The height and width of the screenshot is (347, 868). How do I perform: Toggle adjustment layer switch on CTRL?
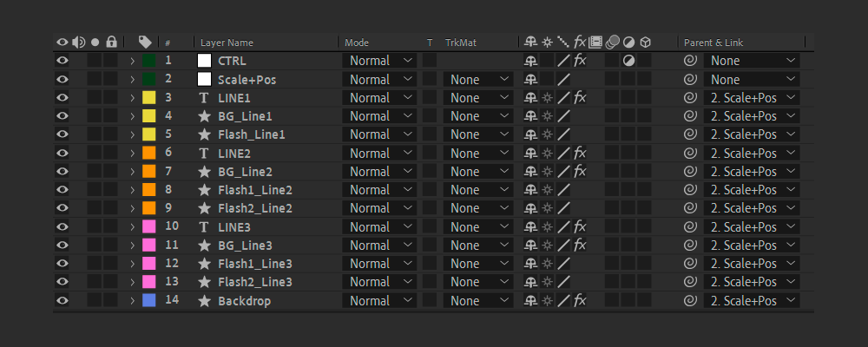(628, 61)
